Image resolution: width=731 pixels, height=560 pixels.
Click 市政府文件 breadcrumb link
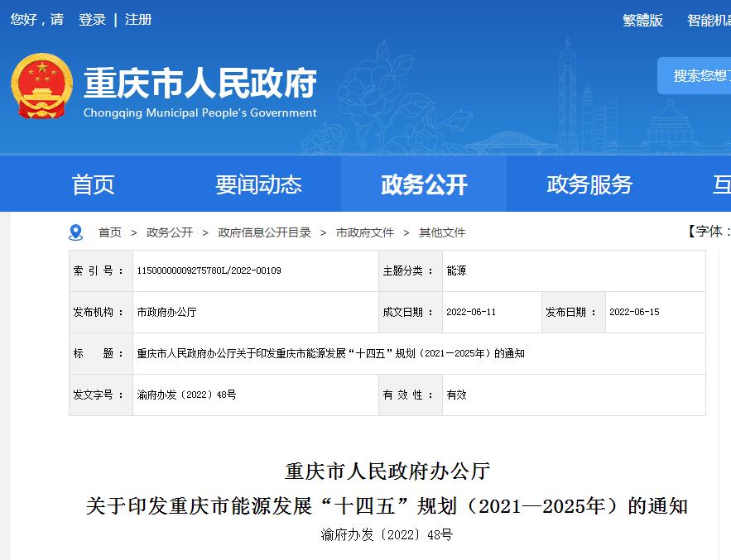click(x=365, y=232)
